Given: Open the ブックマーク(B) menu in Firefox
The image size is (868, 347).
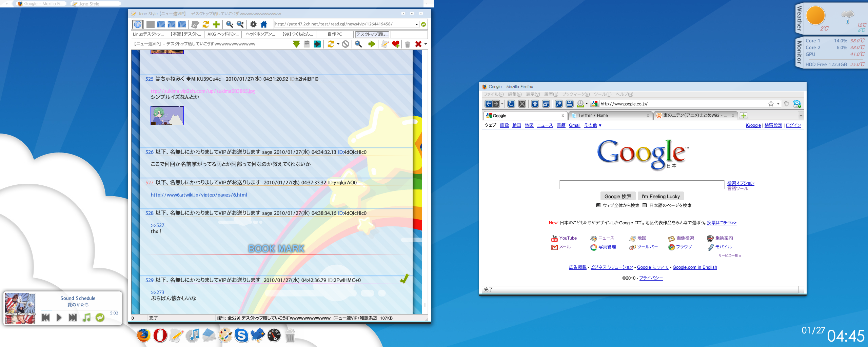Looking at the screenshot, I should [576, 95].
